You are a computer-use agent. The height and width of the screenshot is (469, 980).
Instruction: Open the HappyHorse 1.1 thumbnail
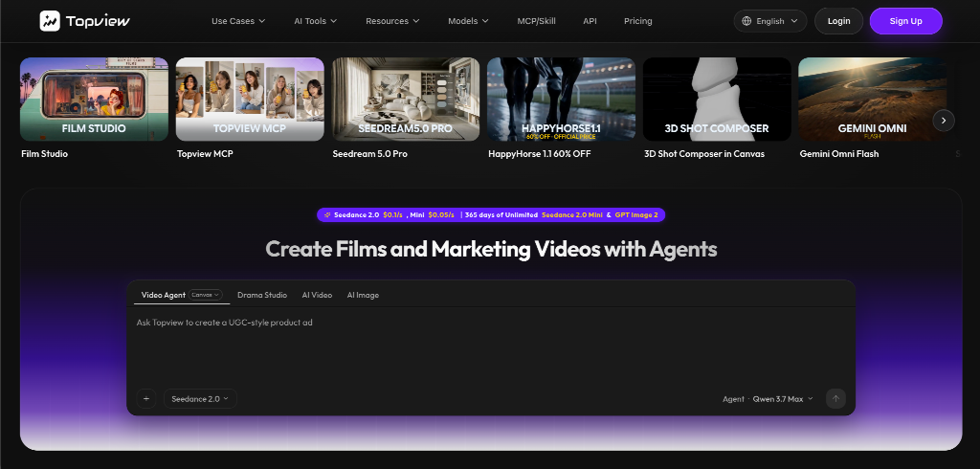click(x=561, y=100)
